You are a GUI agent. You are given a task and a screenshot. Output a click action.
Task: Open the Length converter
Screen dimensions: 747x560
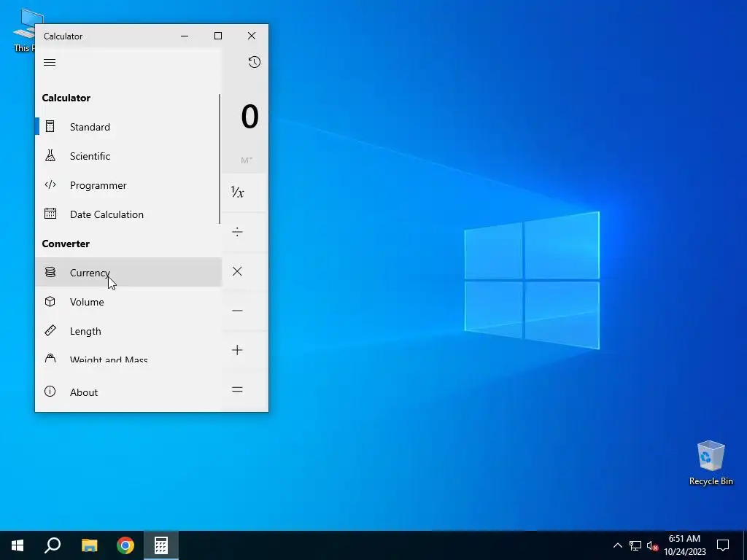pyautogui.click(x=128, y=331)
